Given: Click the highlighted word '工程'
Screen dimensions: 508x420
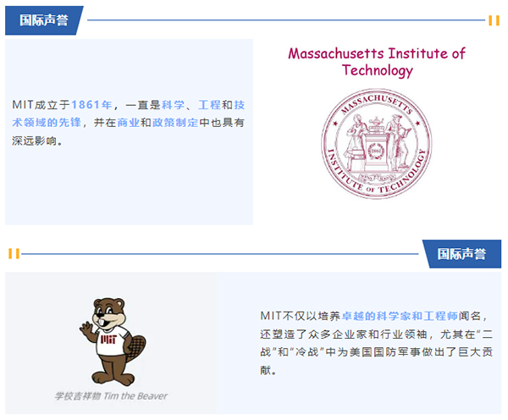Looking at the screenshot, I should [x=210, y=105].
